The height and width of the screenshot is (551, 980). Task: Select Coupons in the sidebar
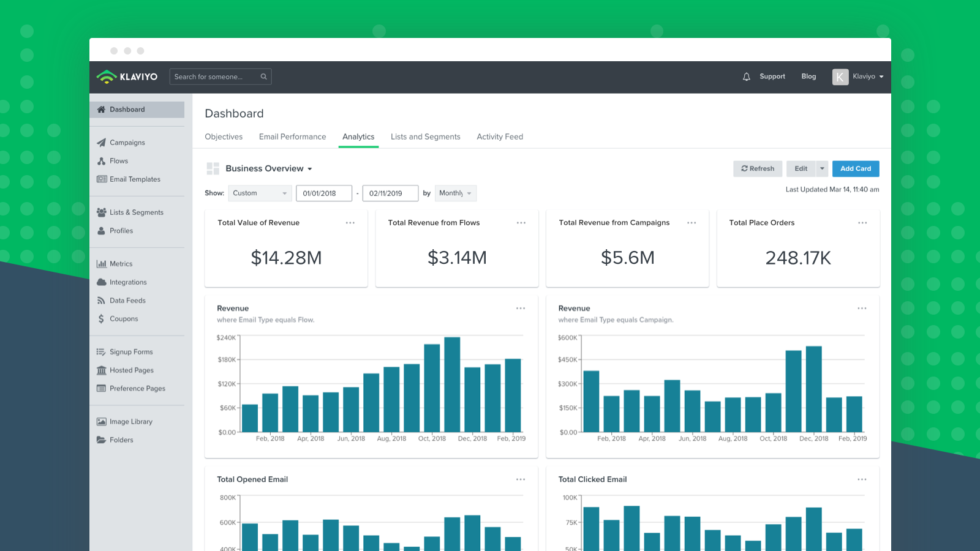pyautogui.click(x=124, y=318)
